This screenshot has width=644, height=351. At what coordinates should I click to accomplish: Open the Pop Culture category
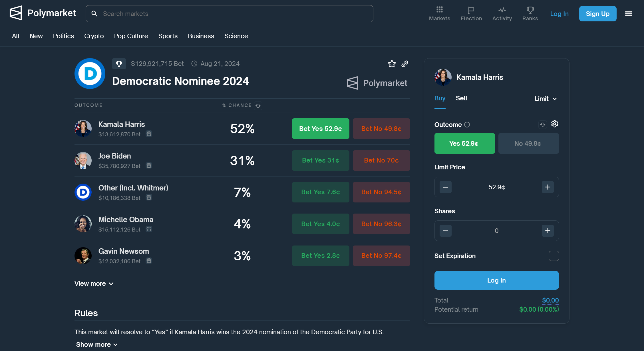pos(131,36)
